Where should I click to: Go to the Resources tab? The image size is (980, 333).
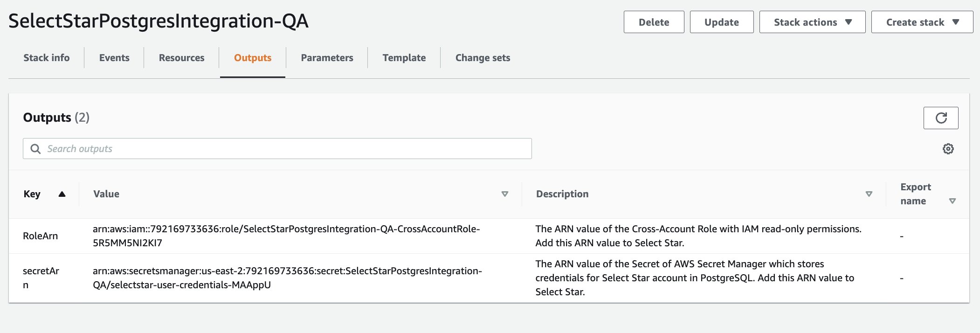pos(182,58)
